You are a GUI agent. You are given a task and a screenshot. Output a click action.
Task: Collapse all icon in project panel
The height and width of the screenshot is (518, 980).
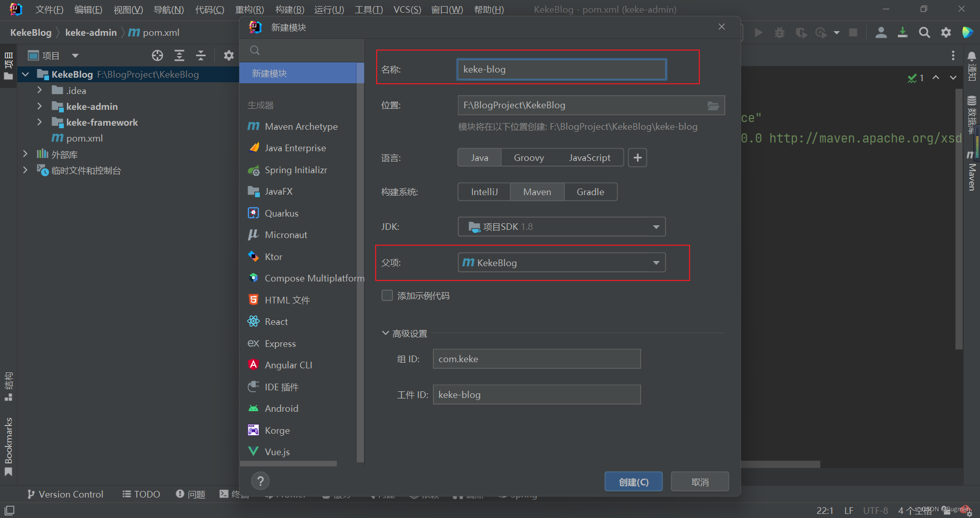201,56
